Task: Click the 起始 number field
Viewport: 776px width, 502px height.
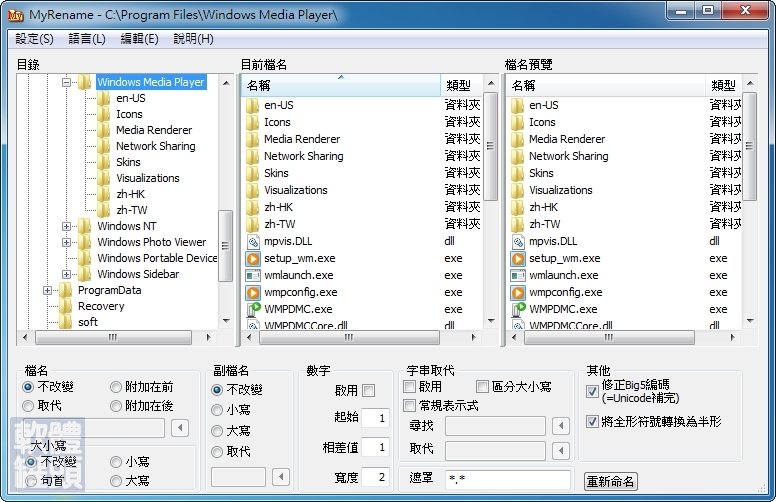Action: click(x=375, y=418)
